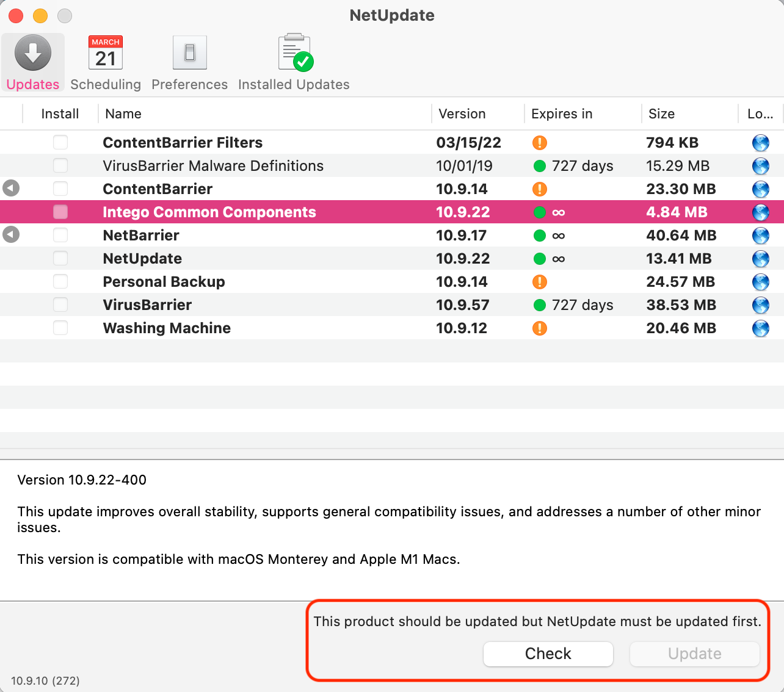Click globe icon for Personal Backup
784x692 pixels.
(x=761, y=282)
